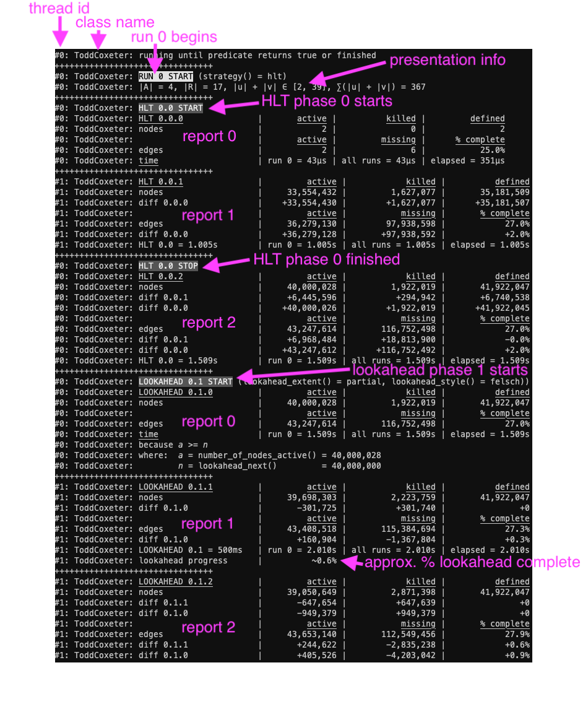Click the underlined LOOKAHEAD 0.1.2 heading
588x712 pixels.
tap(175, 582)
